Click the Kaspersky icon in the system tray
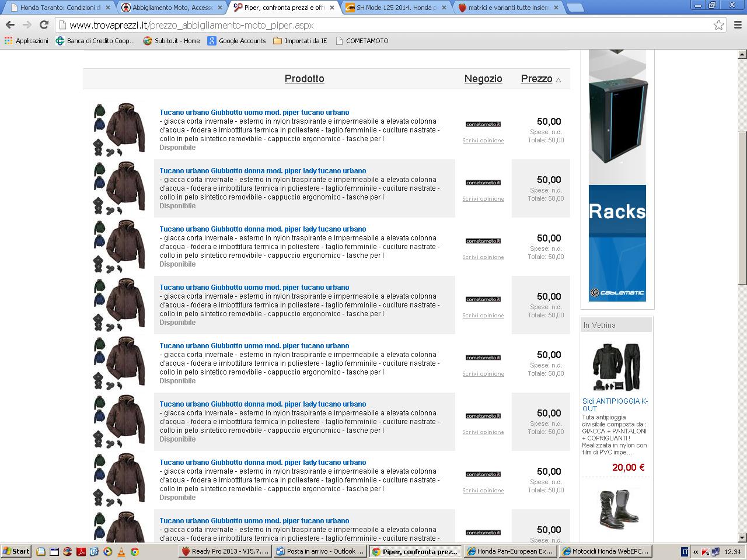 [x=706, y=551]
